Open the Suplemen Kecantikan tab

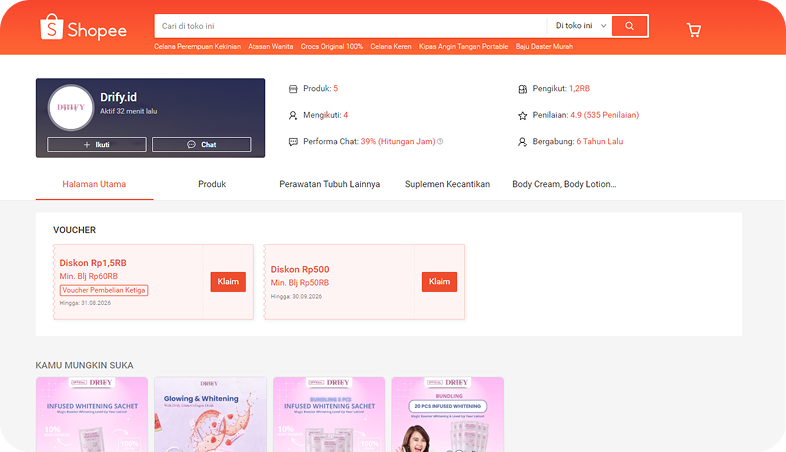pos(447,184)
